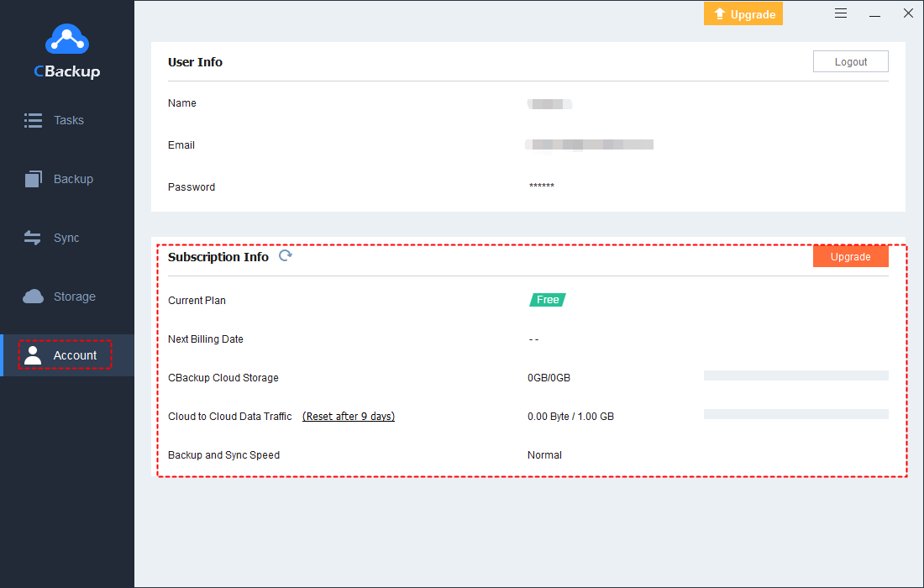This screenshot has width=924, height=588.
Task: Click the 'CBackup Cloud Storage' label
Action: (223, 378)
